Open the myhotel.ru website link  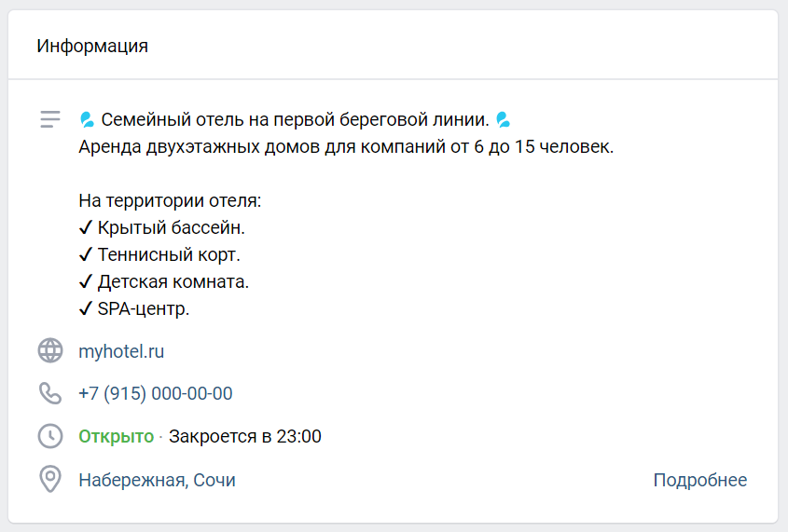pyautogui.click(x=121, y=351)
